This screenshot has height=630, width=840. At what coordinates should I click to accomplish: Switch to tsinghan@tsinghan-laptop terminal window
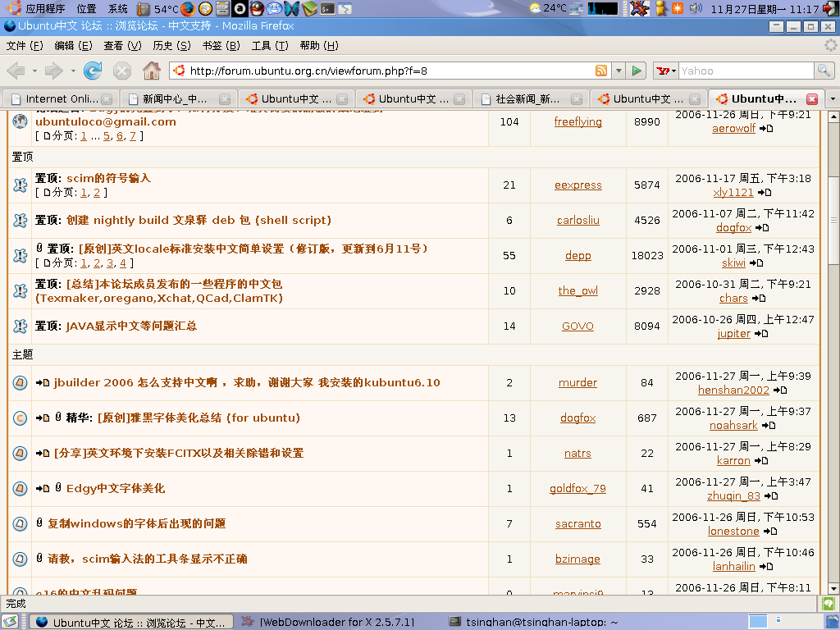(541, 622)
